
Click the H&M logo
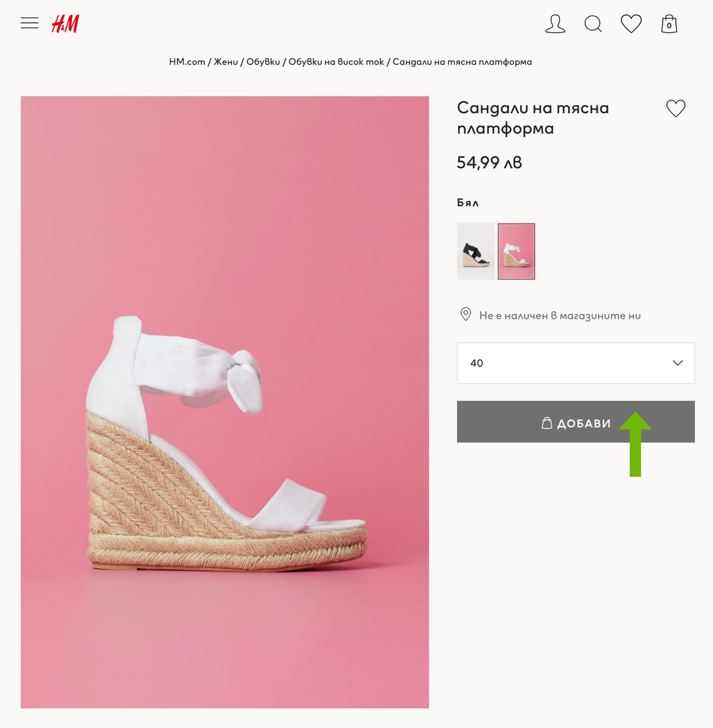pyautogui.click(x=65, y=24)
